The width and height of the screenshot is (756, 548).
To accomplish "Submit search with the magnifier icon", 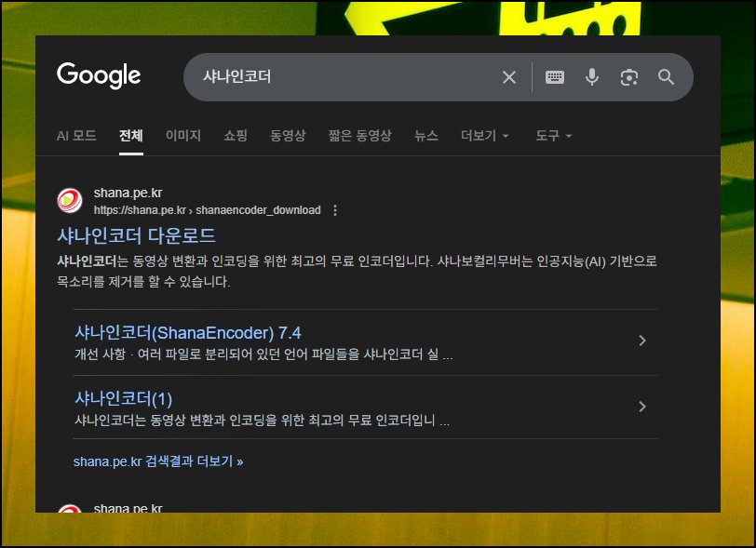I will 666,77.
